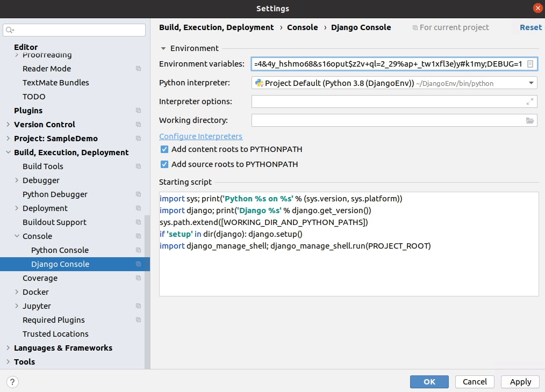Open the Working directory folder browser icon
Viewport: 545px width, 392px height.
click(x=530, y=120)
